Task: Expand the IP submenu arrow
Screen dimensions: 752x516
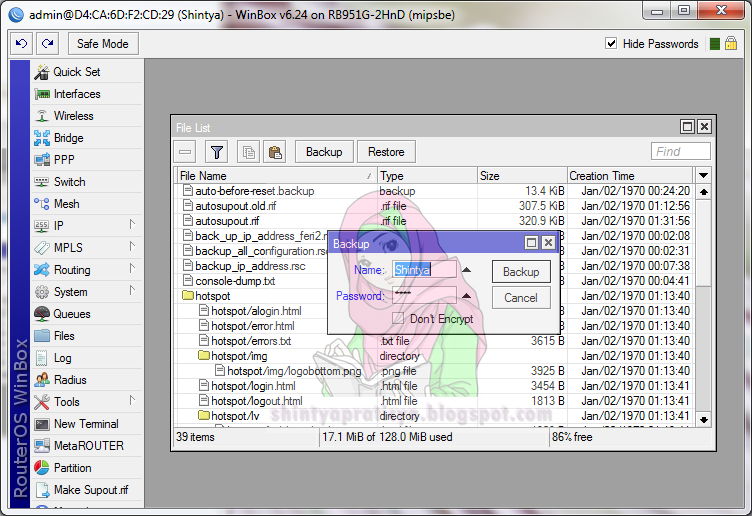Action: tap(132, 224)
